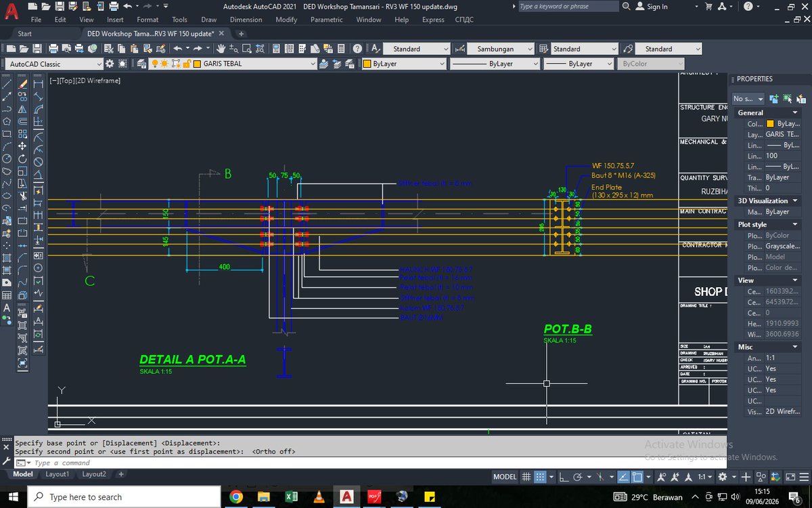Screen dimensions: 812x508
Task: Select the Circle draw tool
Action: click(x=7, y=158)
